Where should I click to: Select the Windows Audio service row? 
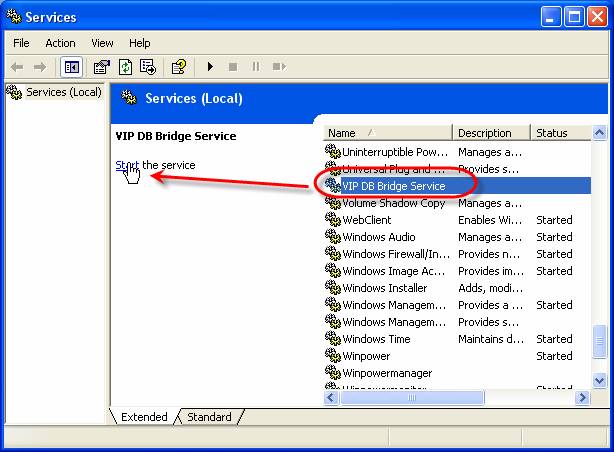click(x=378, y=237)
